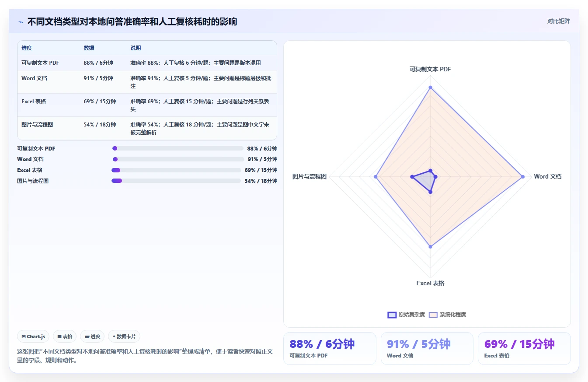Click the summary paragraph starting with 这张图把
The width and height of the screenshot is (588, 382).
coord(145,356)
